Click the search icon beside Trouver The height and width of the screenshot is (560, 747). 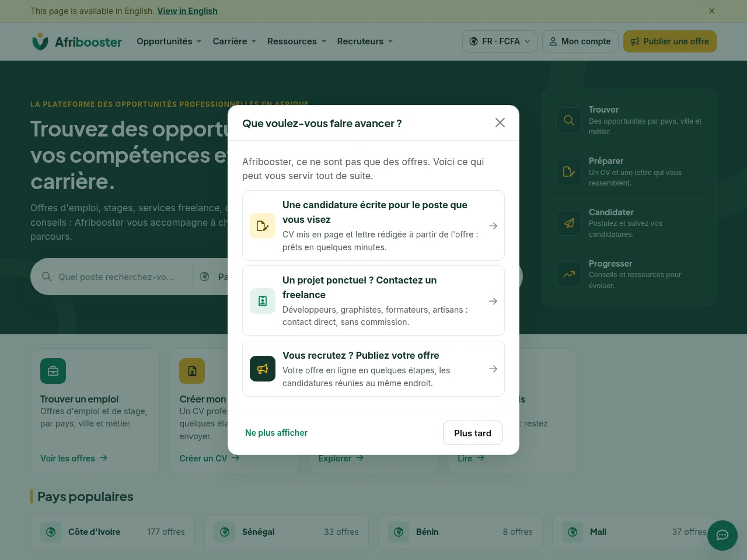569,120
